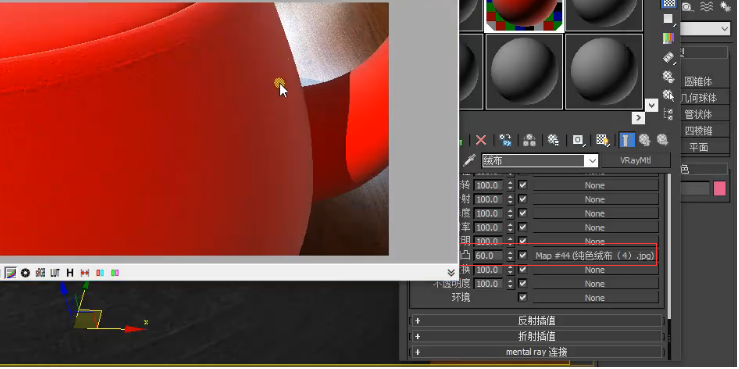Open the 绒布 material name dropdown arrow

[x=591, y=161]
